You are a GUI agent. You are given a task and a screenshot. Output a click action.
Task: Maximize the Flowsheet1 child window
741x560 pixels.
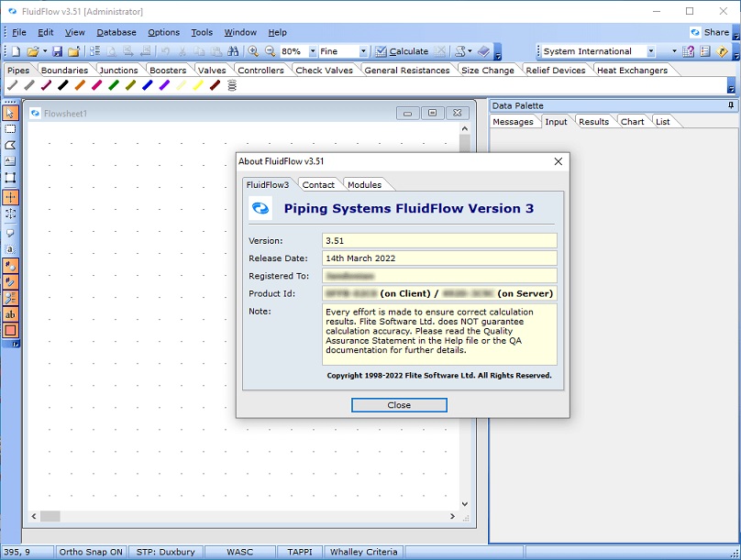coord(432,113)
